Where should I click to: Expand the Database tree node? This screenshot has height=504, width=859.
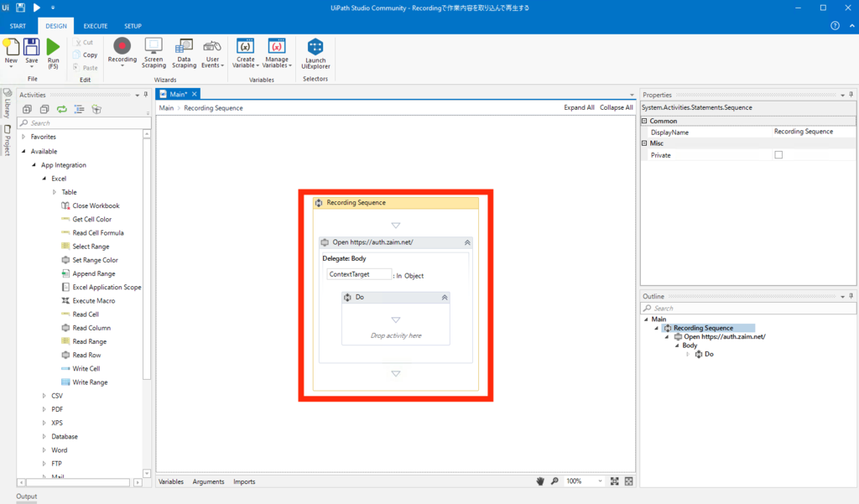tap(44, 437)
